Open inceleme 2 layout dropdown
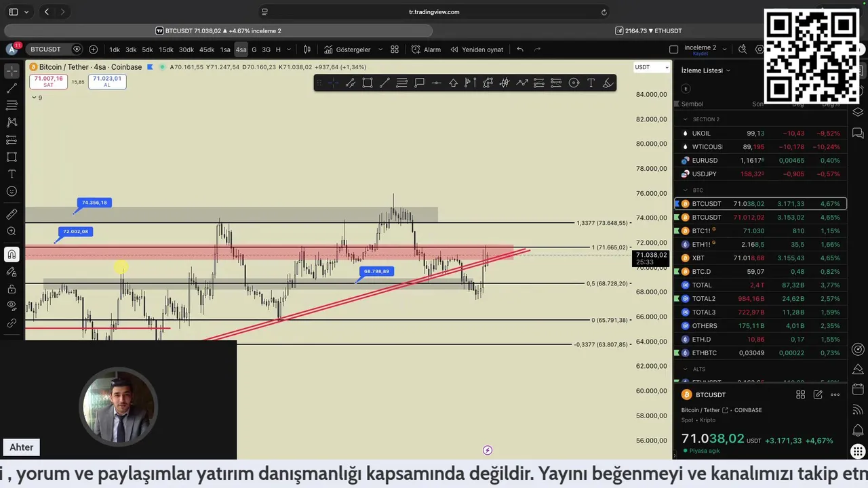868x488 pixels. (x=725, y=49)
